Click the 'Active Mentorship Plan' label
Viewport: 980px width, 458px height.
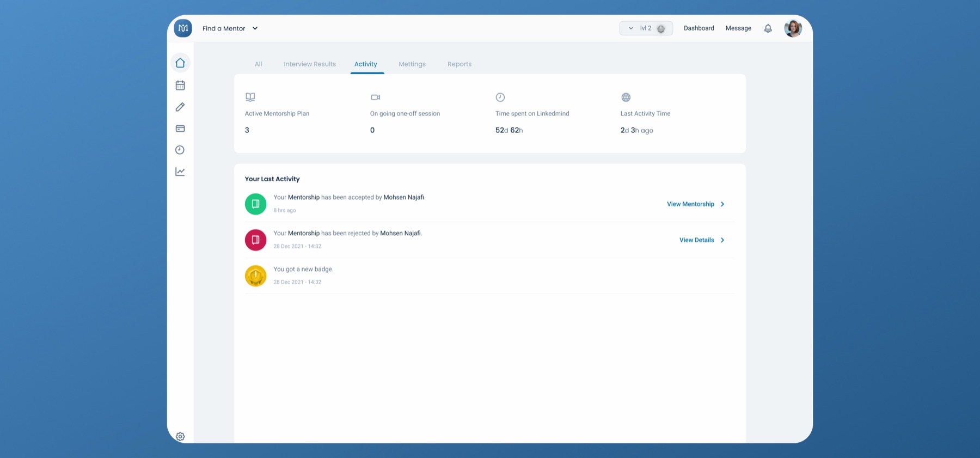tap(277, 114)
